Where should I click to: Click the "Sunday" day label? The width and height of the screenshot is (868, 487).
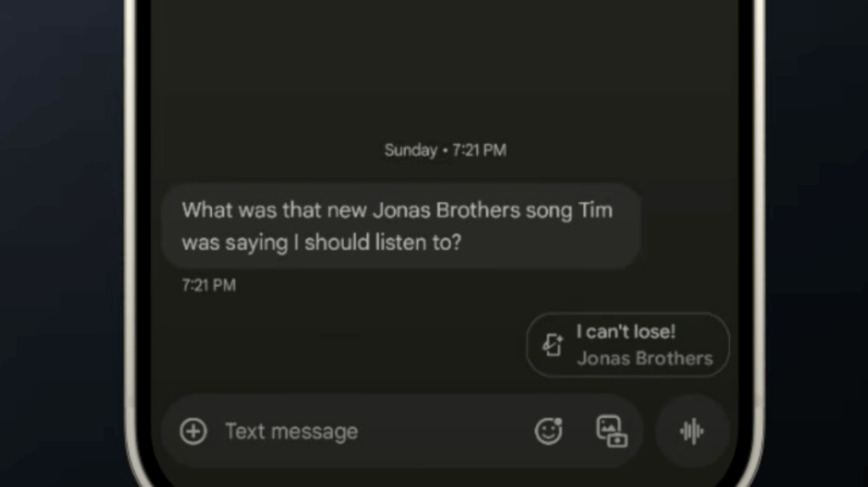410,150
